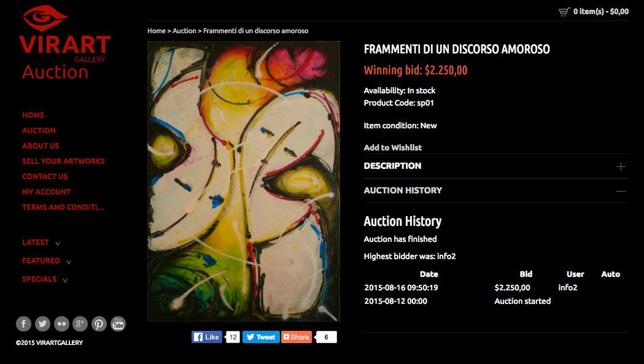Click the Tweet share button

point(260,336)
